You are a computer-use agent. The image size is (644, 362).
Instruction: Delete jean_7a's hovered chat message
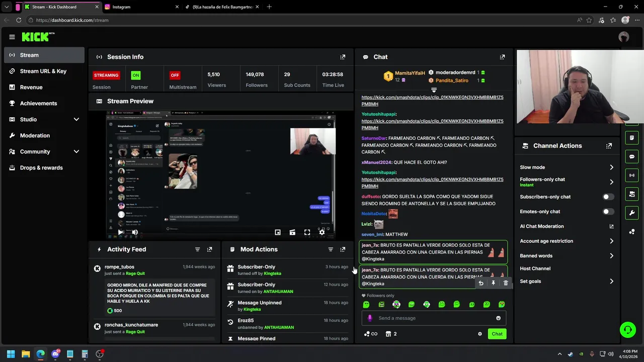click(506, 283)
